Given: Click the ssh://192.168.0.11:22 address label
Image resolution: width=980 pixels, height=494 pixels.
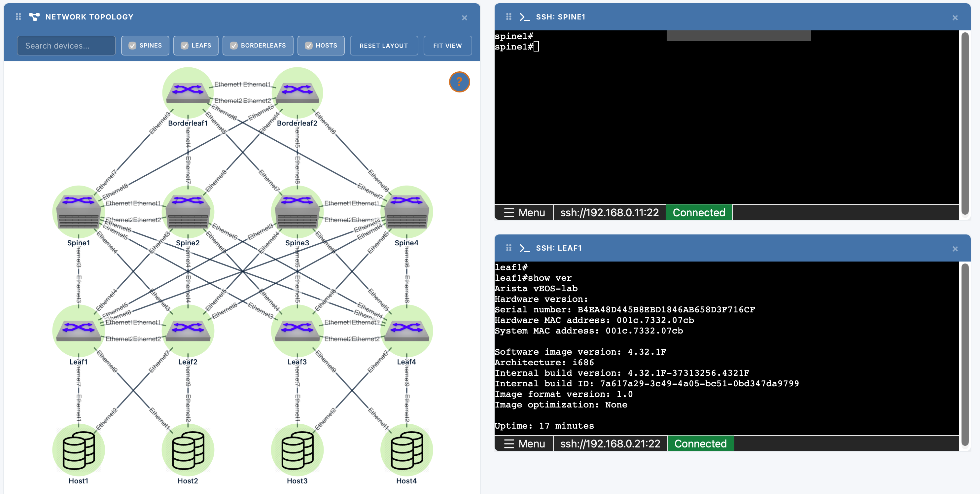Looking at the screenshot, I should coord(610,212).
